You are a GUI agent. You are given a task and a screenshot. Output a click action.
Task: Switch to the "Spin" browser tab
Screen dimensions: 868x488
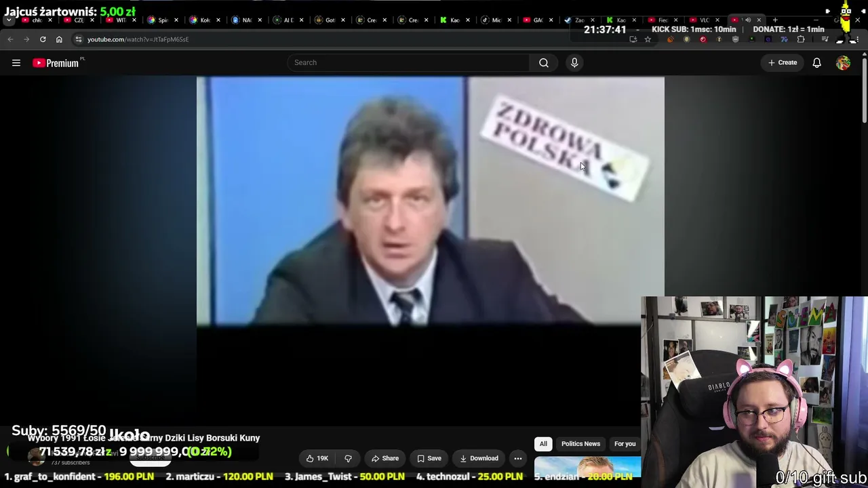(x=163, y=20)
